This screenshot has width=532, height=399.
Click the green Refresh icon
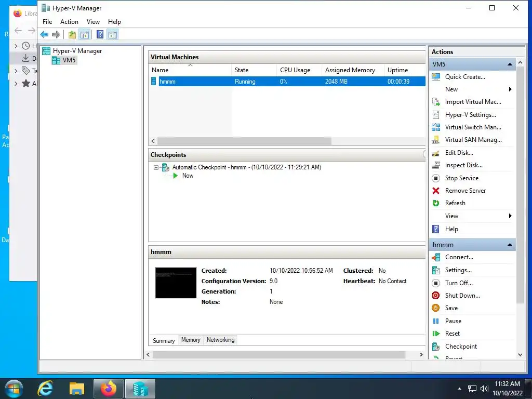(x=436, y=203)
